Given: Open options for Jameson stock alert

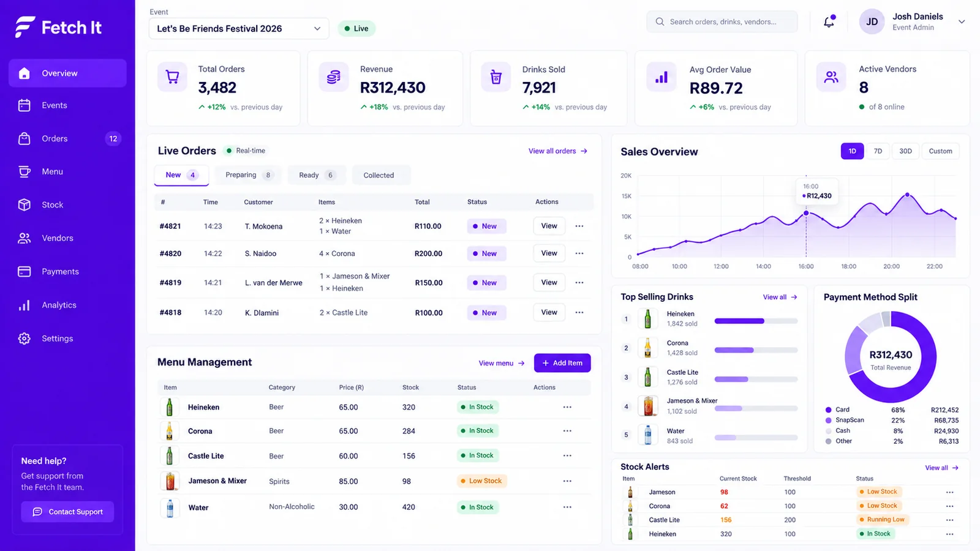Looking at the screenshot, I should click(949, 492).
